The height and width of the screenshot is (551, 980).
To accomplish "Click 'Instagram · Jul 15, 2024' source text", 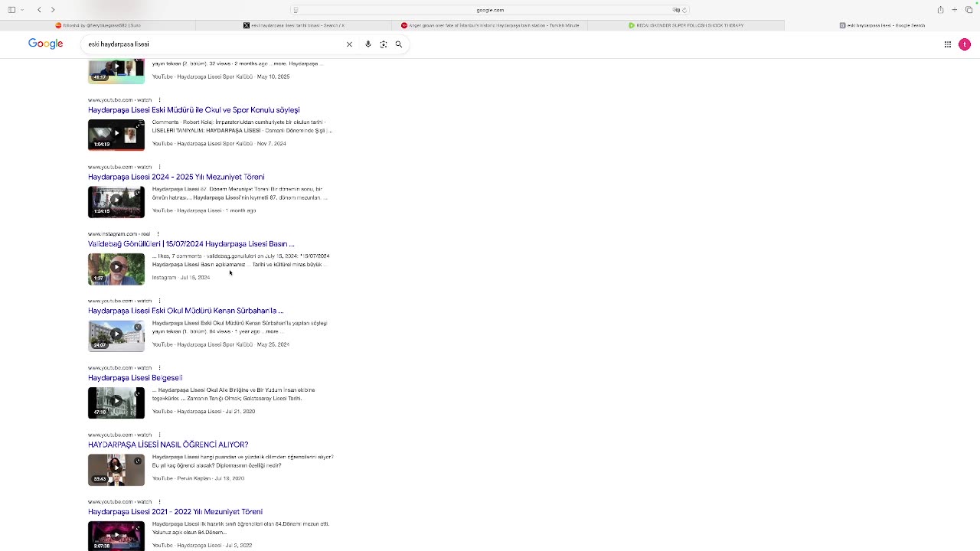I will point(181,278).
